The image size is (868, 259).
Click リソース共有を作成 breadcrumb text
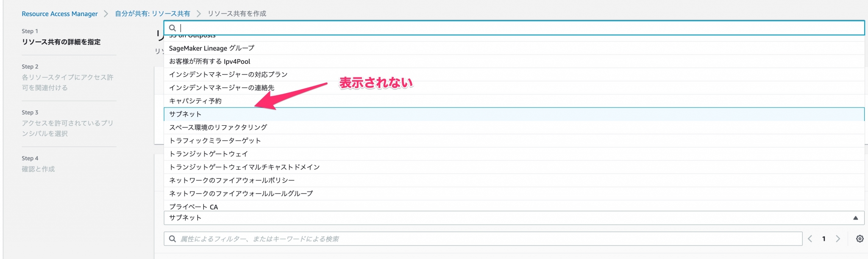point(237,14)
